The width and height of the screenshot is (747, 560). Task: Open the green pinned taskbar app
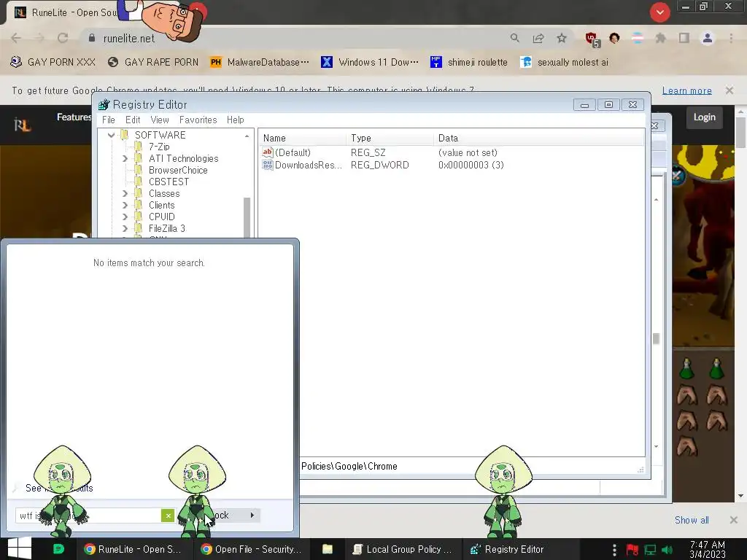click(58, 549)
